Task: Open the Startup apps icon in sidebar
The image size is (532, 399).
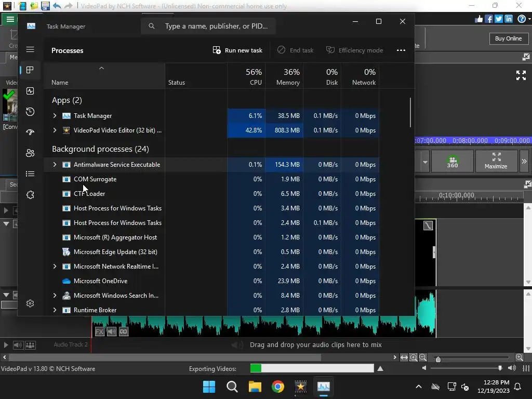Action: pyautogui.click(x=30, y=132)
